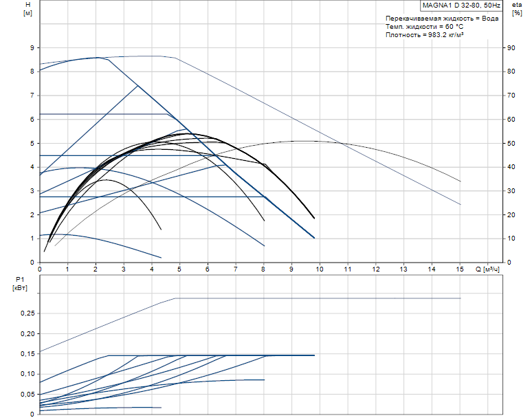Viewport: 532px width, 420px height.
Task: Click the Q [м³/ч] axis label
Action: [x=487, y=269]
